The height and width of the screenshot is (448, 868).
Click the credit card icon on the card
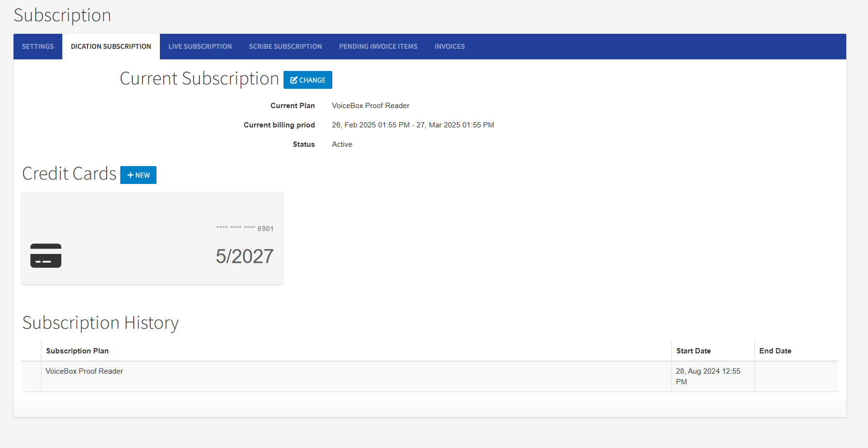click(46, 255)
